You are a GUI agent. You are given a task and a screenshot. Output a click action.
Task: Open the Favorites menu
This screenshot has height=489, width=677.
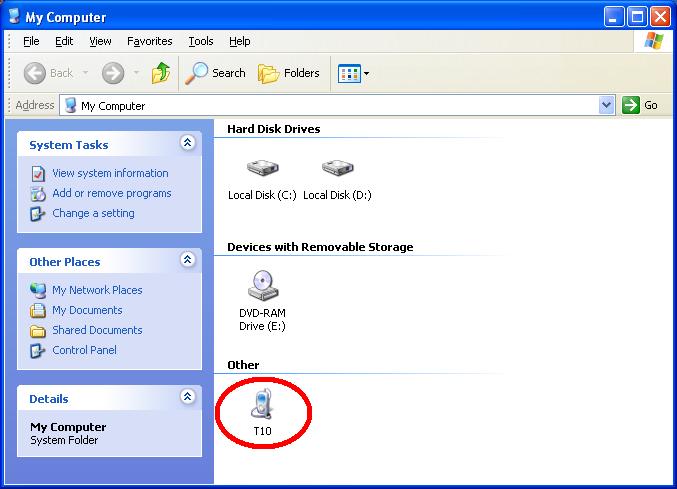coord(150,41)
